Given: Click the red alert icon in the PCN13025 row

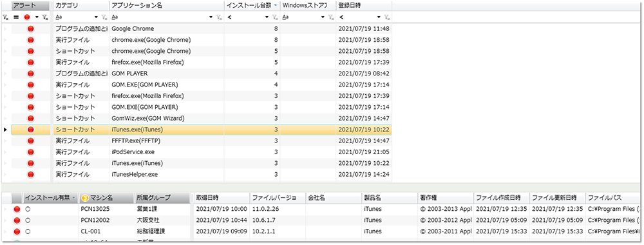Looking at the screenshot, I should (x=17, y=209).
